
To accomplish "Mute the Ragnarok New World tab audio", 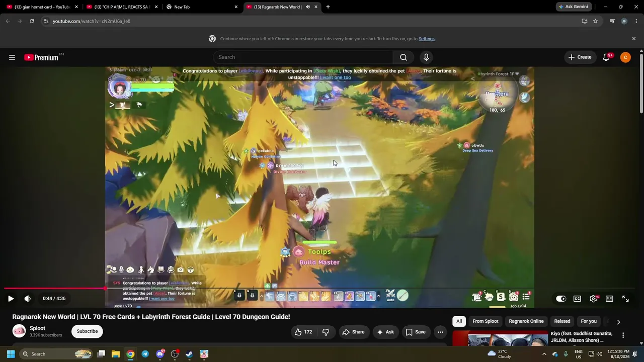I will click(x=307, y=7).
